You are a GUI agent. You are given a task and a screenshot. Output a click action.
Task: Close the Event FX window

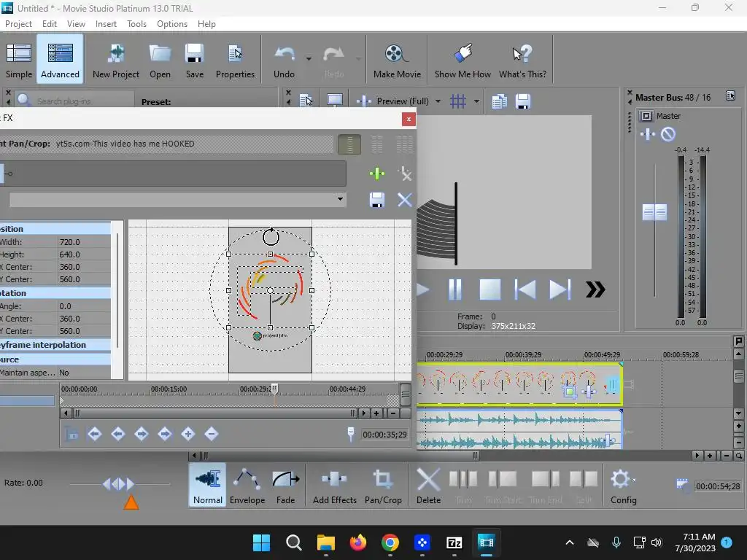point(409,119)
